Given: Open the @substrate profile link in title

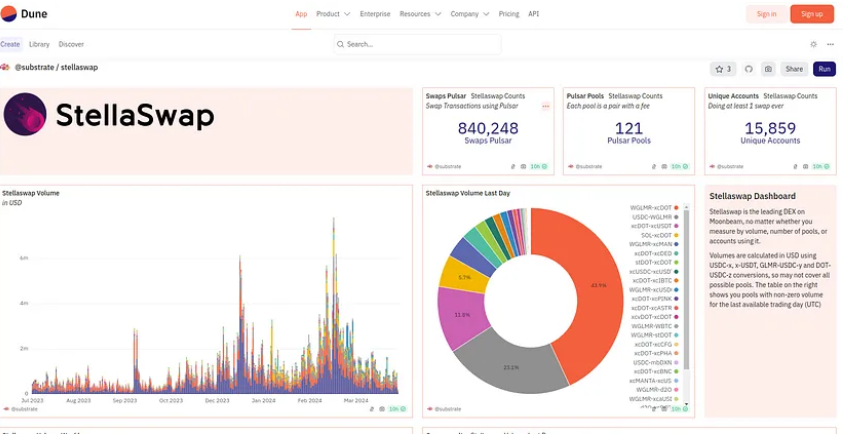Looking at the screenshot, I should click(x=34, y=67).
